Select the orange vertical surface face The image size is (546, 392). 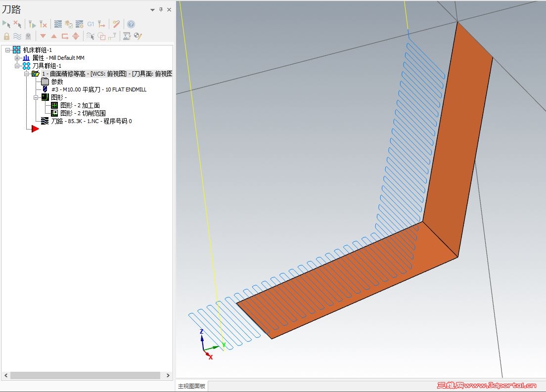tap(458, 139)
